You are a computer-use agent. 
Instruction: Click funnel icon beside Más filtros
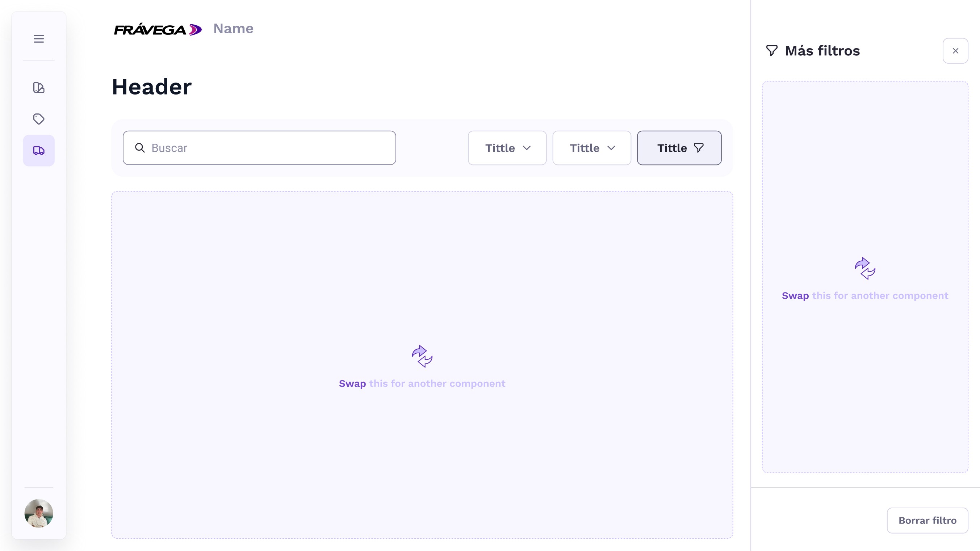[x=771, y=51]
